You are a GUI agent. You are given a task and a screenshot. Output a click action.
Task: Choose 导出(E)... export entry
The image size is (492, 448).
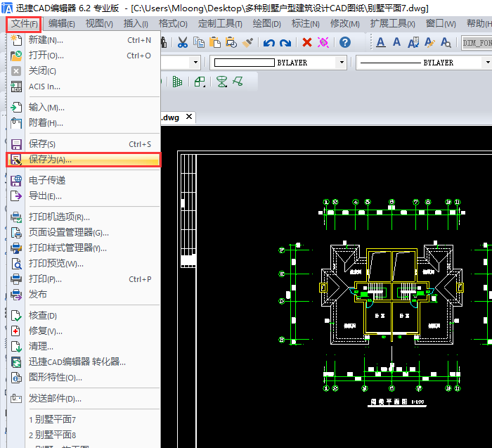pos(84,196)
